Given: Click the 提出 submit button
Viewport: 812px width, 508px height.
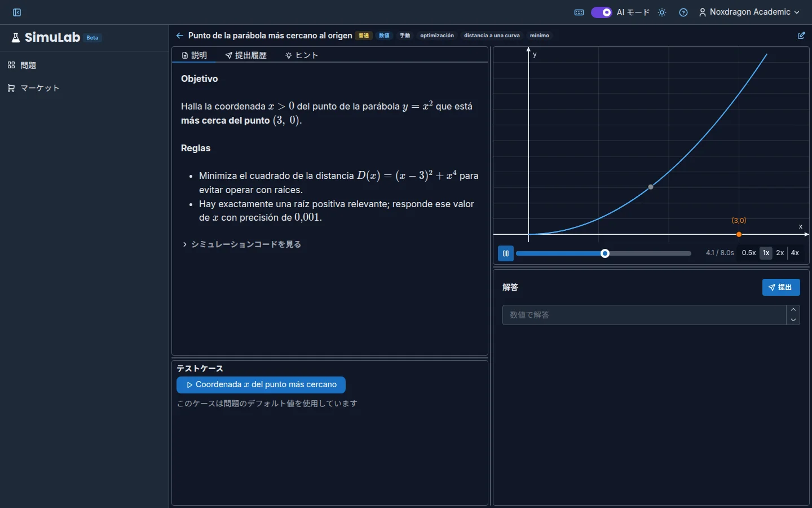Looking at the screenshot, I should point(781,287).
